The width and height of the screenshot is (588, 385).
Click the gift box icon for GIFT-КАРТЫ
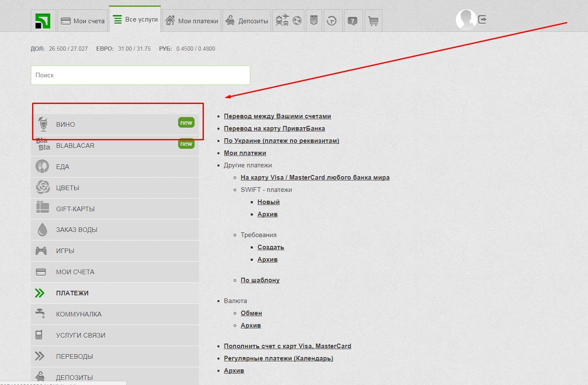[42, 207]
